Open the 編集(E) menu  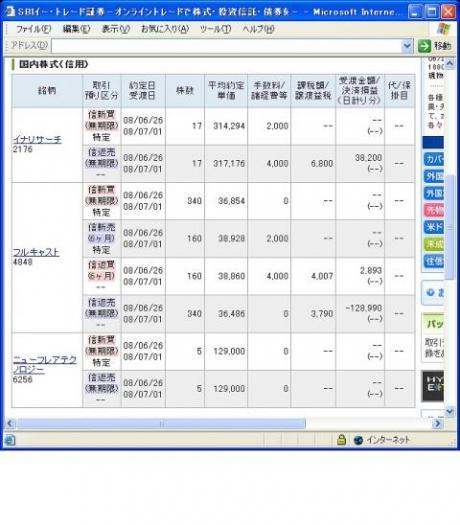click(x=76, y=29)
